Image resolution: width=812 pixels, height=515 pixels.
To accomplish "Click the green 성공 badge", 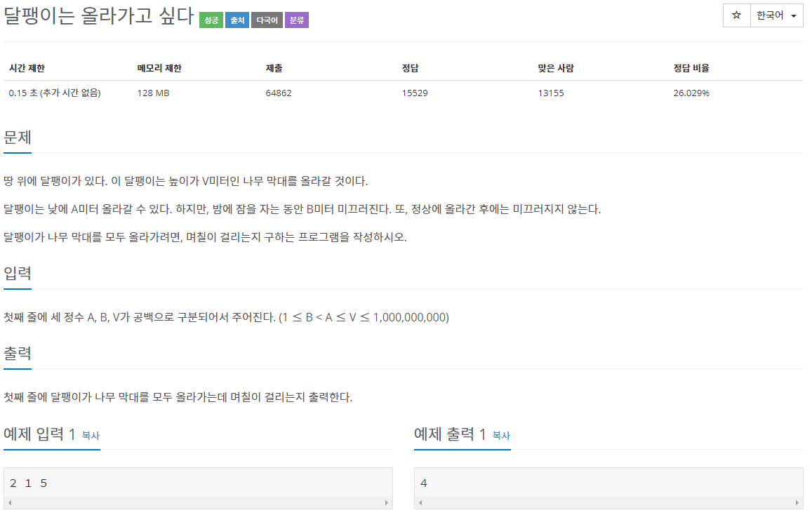I will pos(211,20).
